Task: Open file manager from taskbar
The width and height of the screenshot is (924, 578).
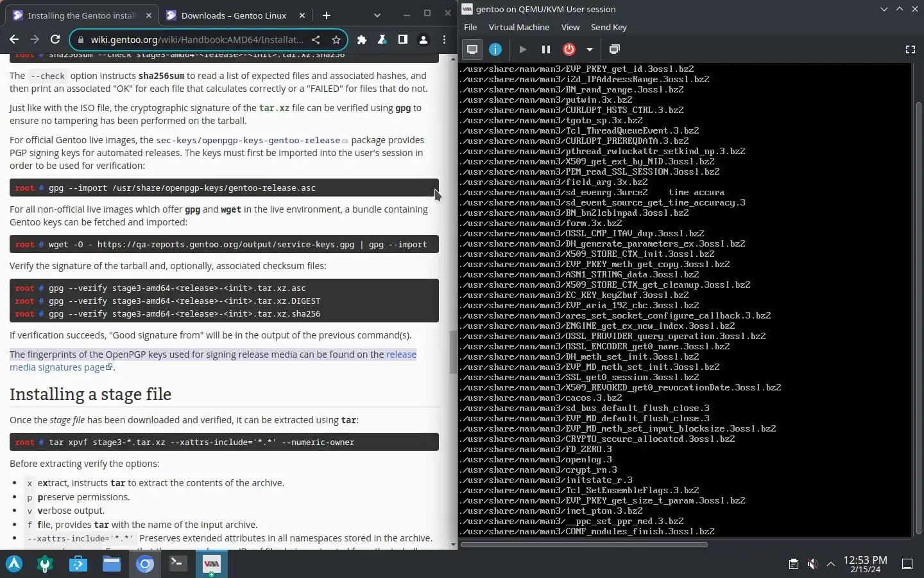Action: pos(112,564)
